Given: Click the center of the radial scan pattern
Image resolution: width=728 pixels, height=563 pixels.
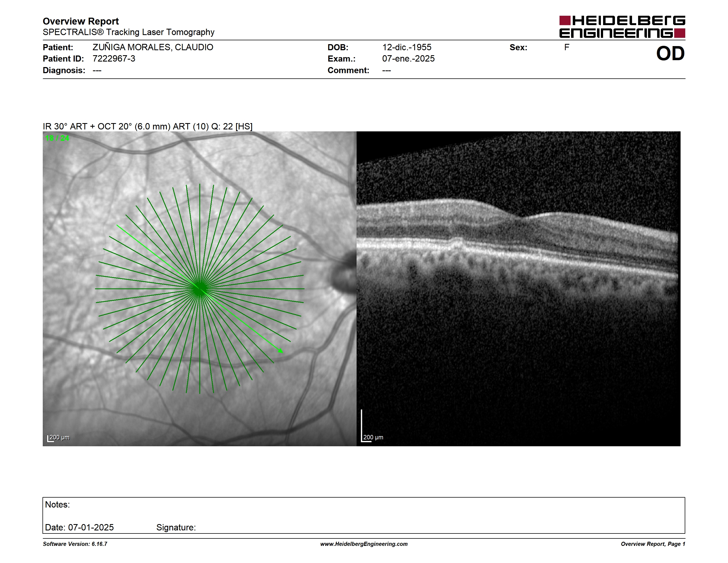Looking at the screenshot, I should (x=200, y=289).
